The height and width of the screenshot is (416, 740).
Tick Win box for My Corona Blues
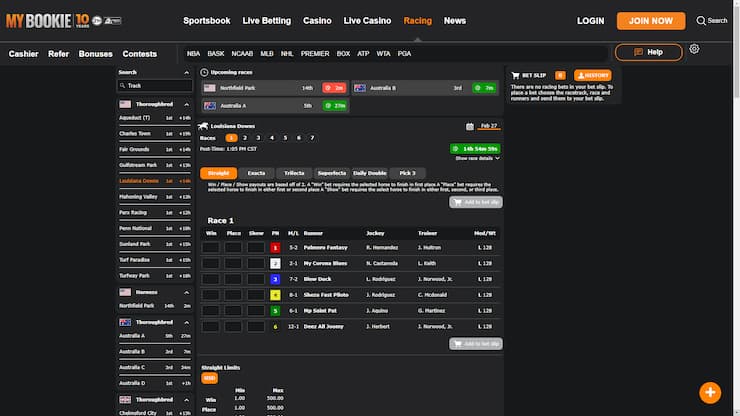(x=210, y=263)
